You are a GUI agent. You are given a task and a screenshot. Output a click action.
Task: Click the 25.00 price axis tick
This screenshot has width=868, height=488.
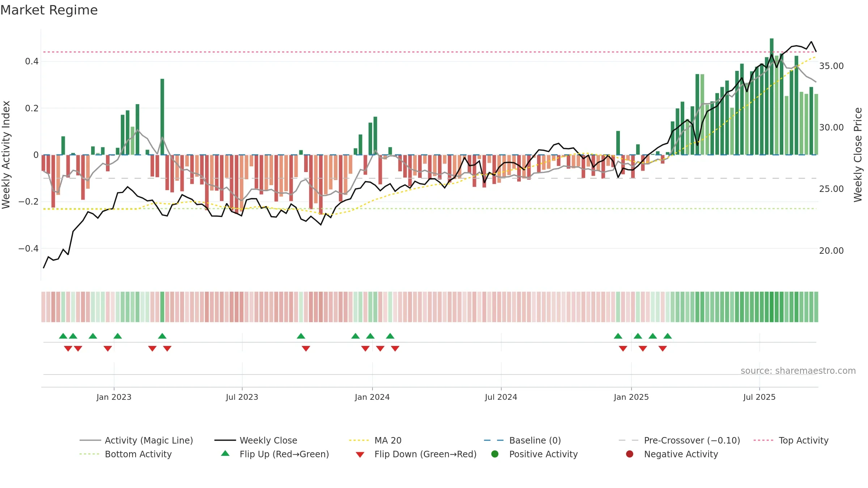tap(831, 189)
